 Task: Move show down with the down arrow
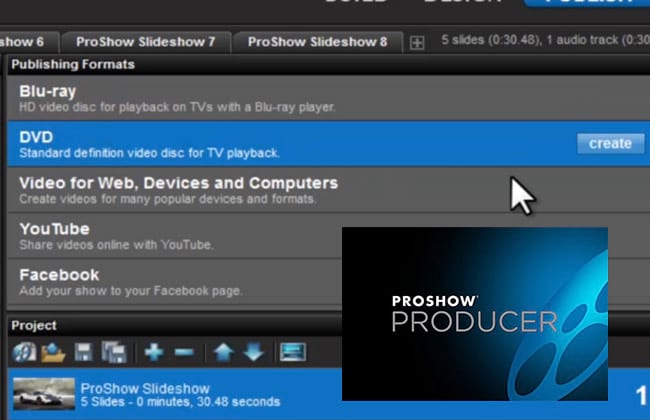pos(253,352)
